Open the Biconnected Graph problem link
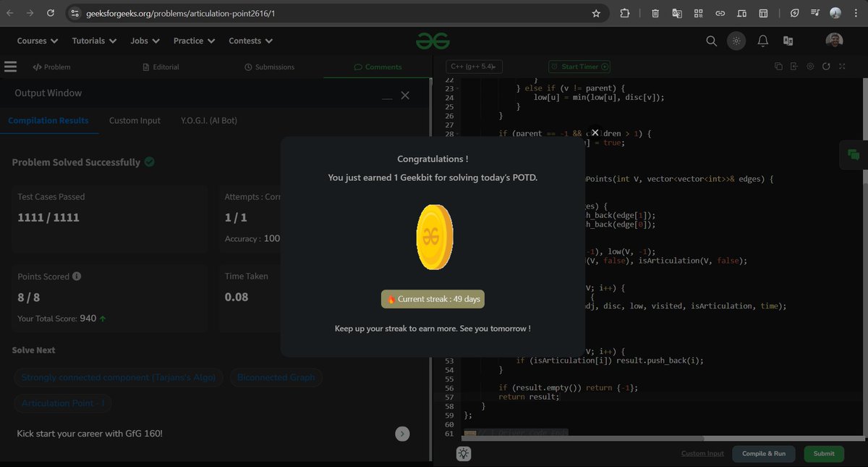The width and height of the screenshot is (868, 467). pyautogui.click(x=276, y=377)
